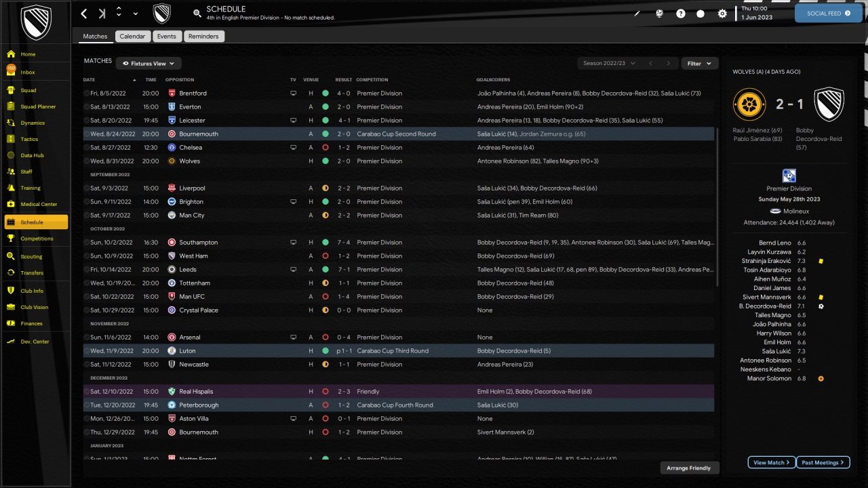868x488 pixels.
Task: Open Club Vision
Action: 36,307
